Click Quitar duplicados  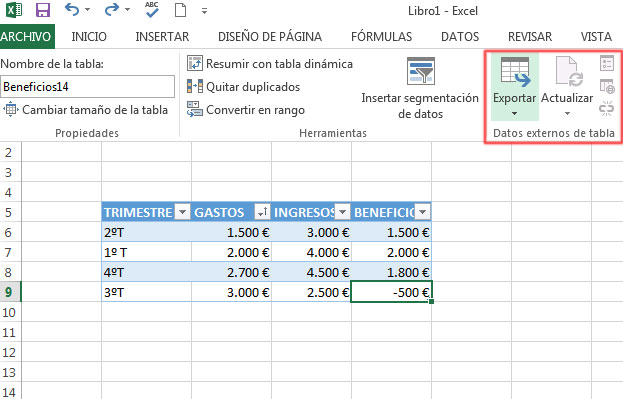click(x=243, y=87)
